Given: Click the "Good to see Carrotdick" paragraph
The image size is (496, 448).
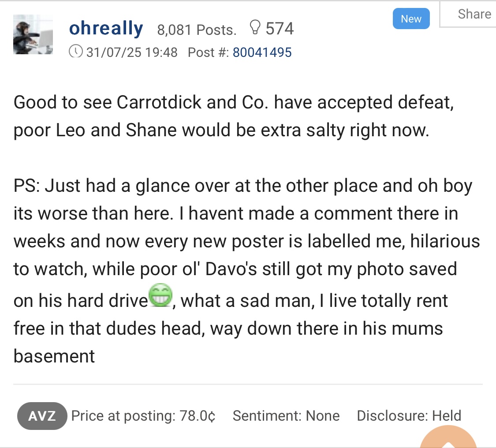Looking at the screenshot, I should click(233, 116).
